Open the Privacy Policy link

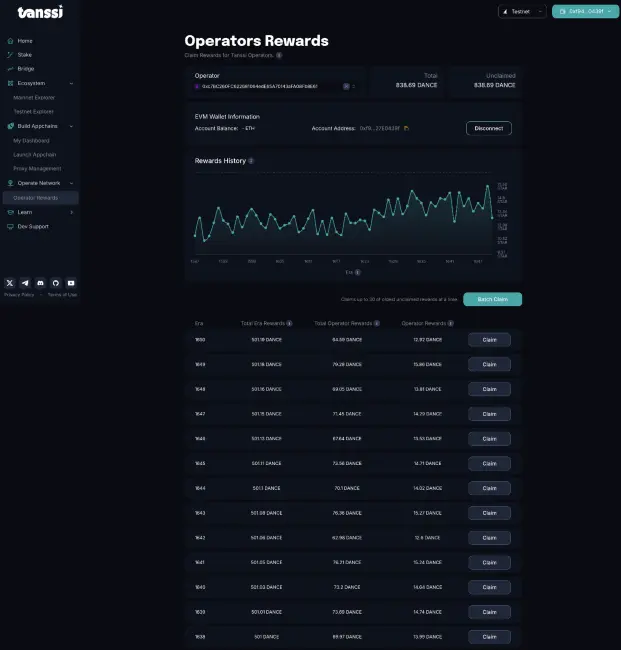point(19,295)
